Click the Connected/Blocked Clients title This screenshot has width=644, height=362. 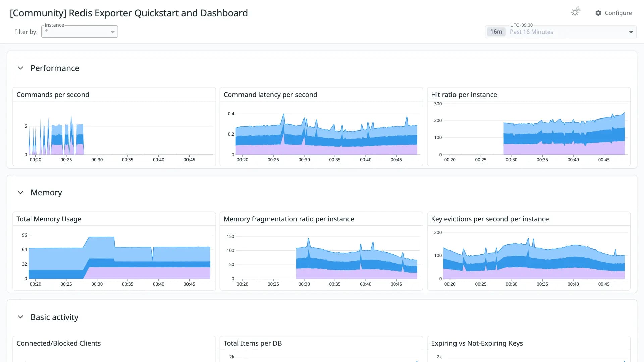coord(58,343)
